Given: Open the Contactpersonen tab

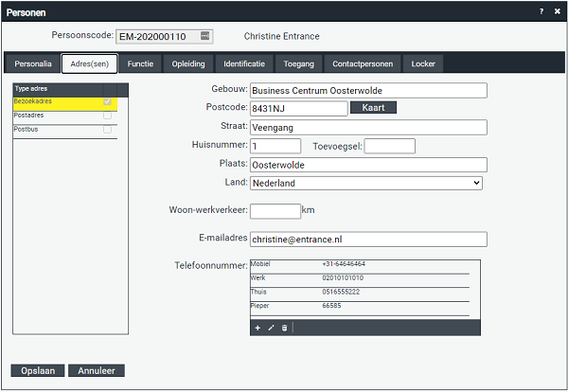Looking at the screenshot, I should 363,63.
